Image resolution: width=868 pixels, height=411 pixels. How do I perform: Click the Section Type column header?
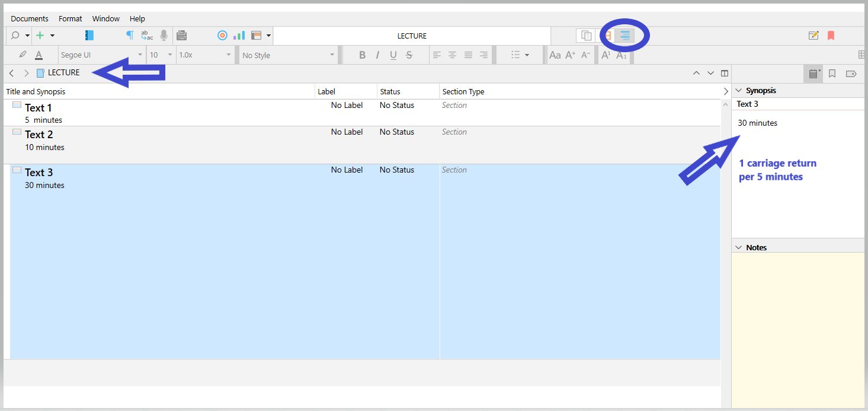[463, 92]
